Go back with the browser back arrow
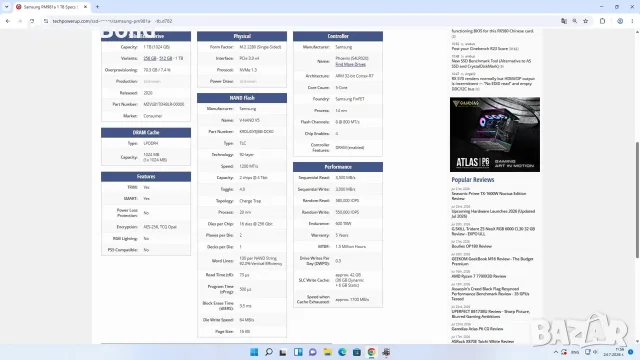This screenshot has width=640, height=360. [8, 21]
